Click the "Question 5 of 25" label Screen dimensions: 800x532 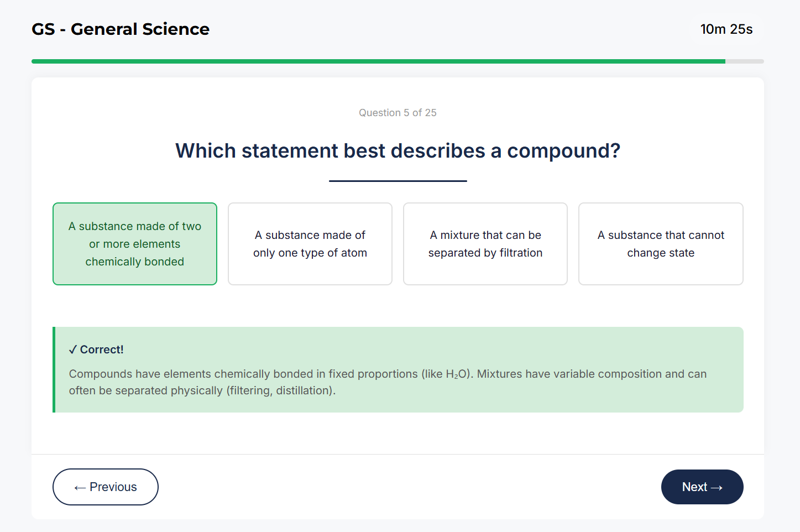(398, 112)
